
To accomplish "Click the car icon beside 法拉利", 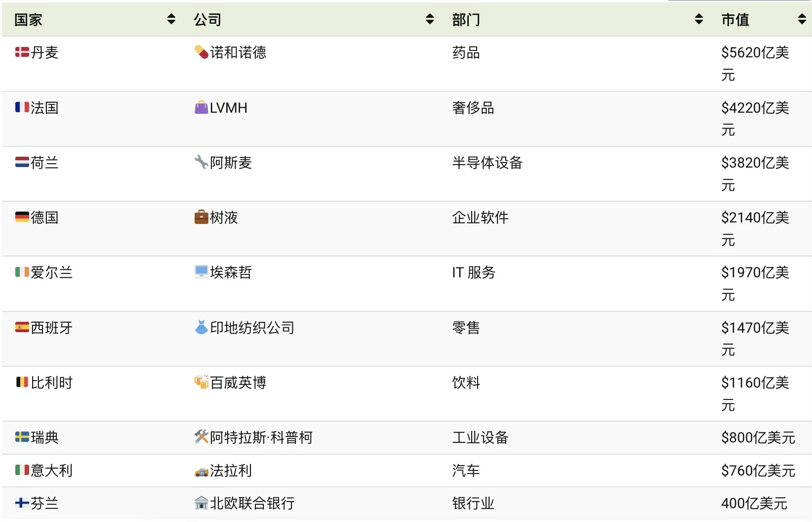I will [202, 472].
